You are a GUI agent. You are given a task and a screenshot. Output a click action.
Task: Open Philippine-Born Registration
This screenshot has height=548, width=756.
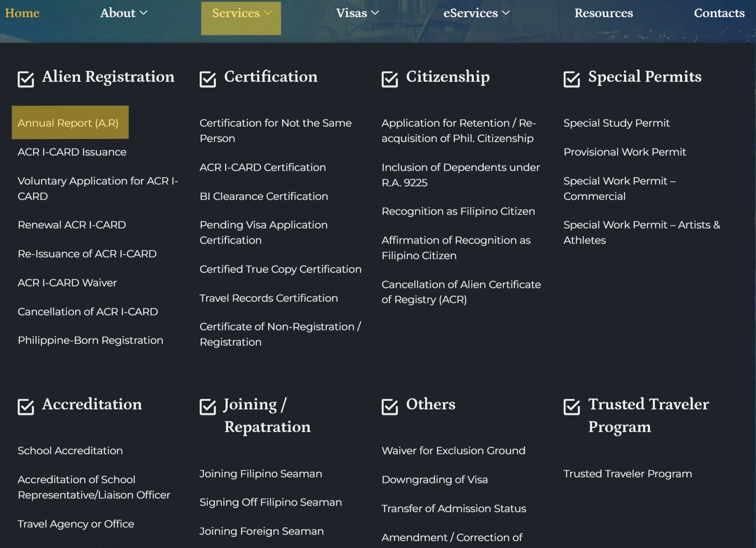91,340
